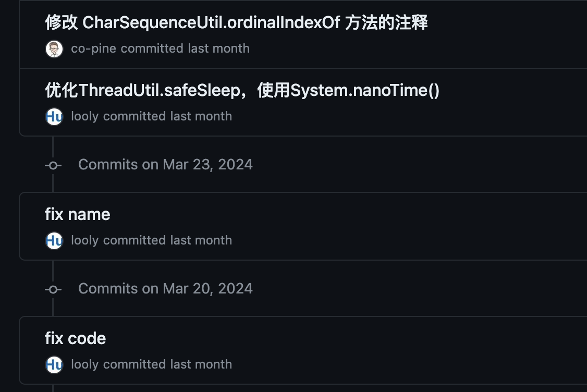Select 'Commits on Mar 20, 2024' heading

pyautogui.click(x=165, y=289)
